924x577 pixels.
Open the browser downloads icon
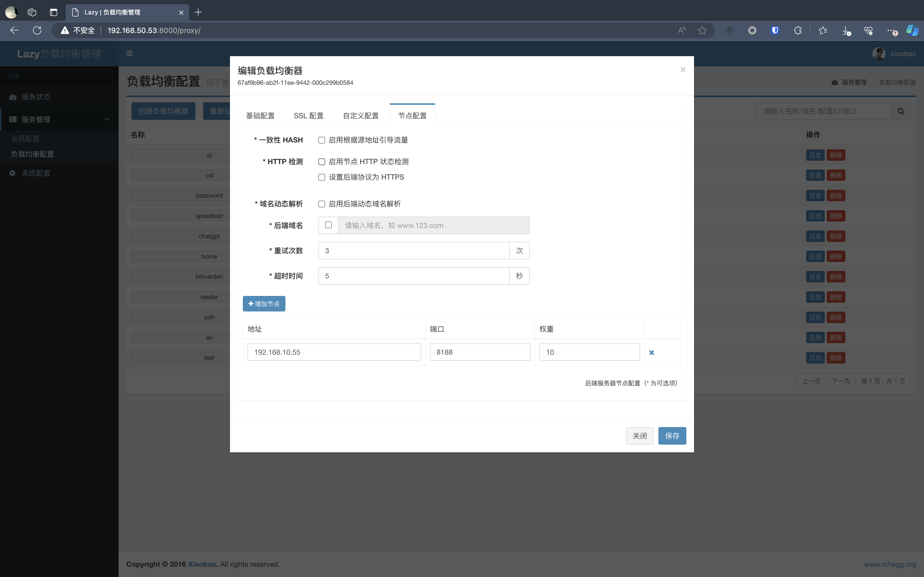846,31
